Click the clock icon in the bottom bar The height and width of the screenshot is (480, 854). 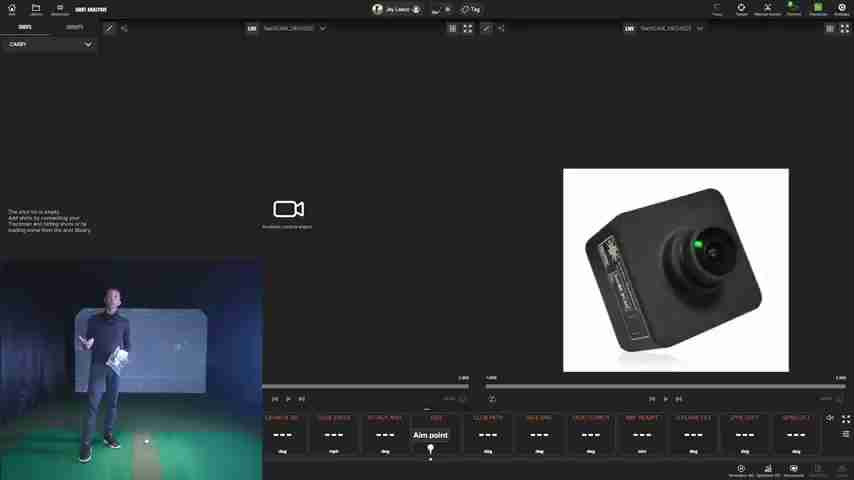point(741,470)
